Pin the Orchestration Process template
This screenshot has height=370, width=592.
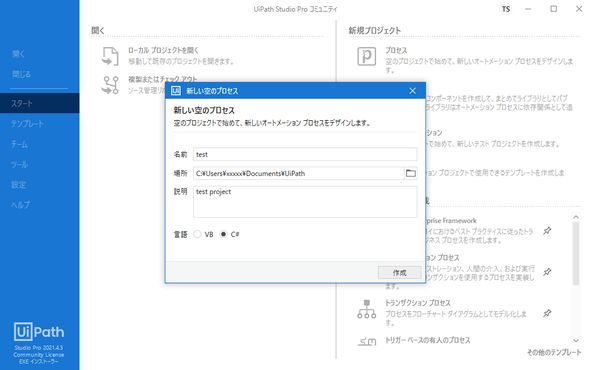[547, 272]
